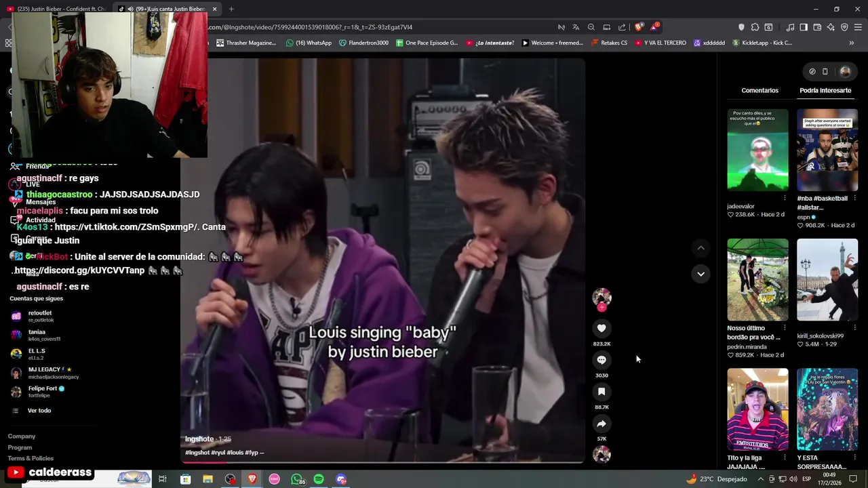The image size is (868, 488).
Task: Click the phone app icon in TikTok header
Action: pos(825,71)
